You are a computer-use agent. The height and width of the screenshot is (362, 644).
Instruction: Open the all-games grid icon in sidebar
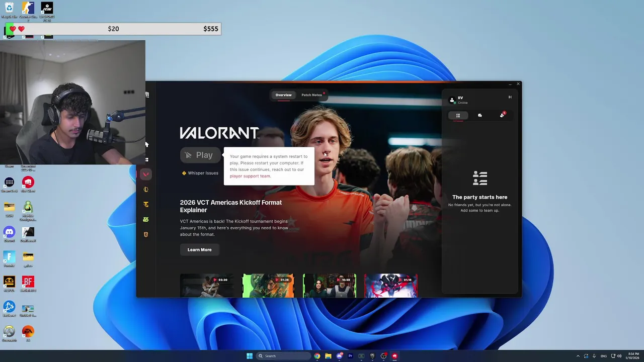[x=147, y=160]
